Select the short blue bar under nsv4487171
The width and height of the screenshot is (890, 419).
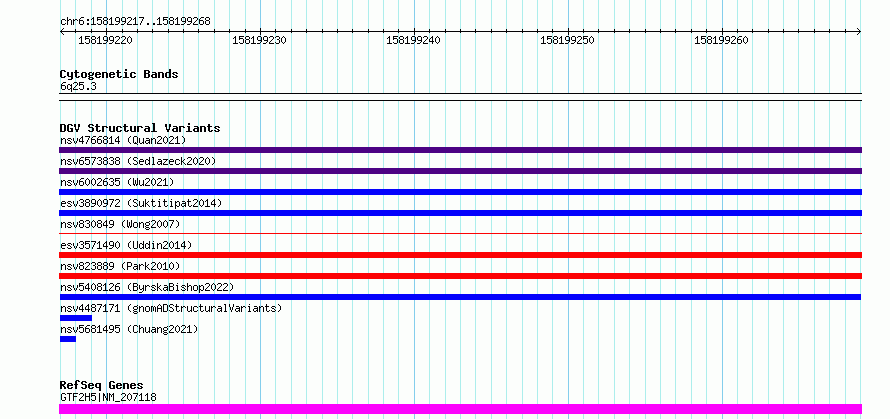(75, 318)
